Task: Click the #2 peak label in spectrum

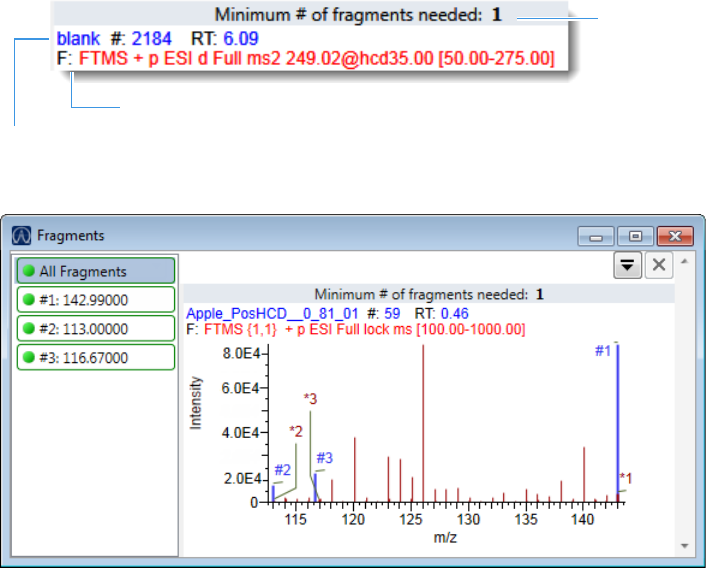Action: pyautogui.click(x=282, y=470)
